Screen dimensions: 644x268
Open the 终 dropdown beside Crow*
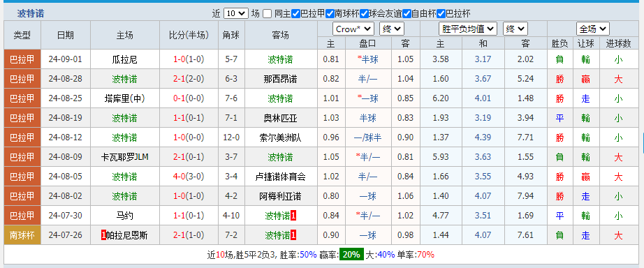392,29
